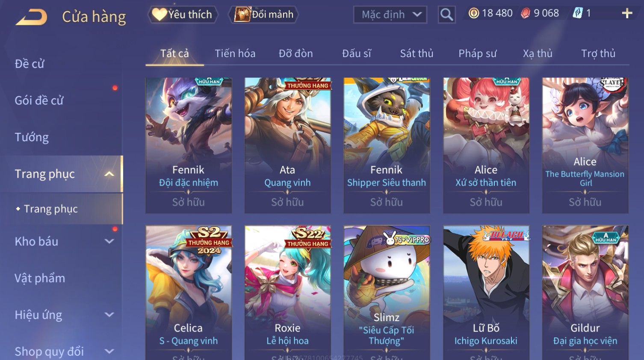
Task: Open Gói đề cử in sidebar
Action: (39, 101)
